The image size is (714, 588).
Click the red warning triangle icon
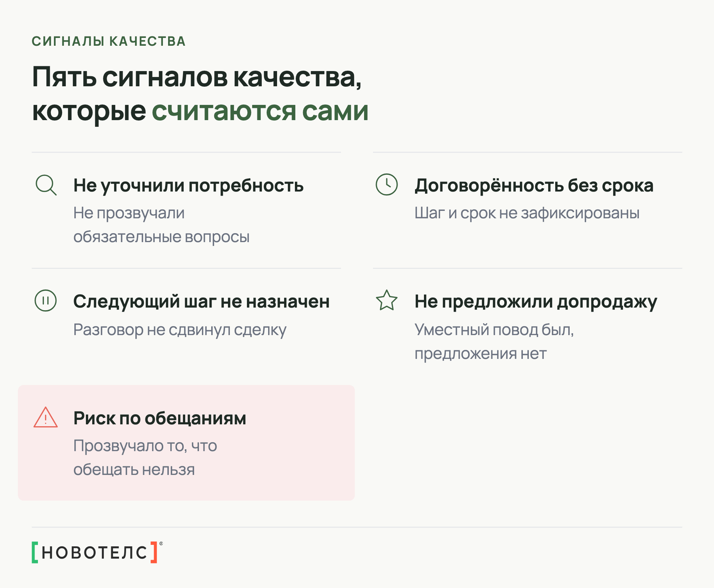pos(46,417)
